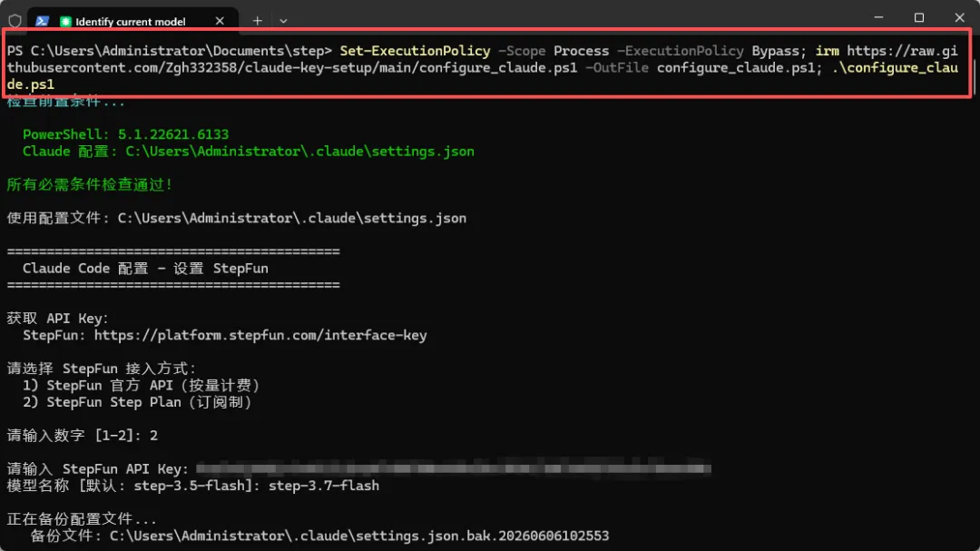980x551 pixels.
Task: Click the Set-ExecutionPolicy command text
Action: coord(415,51)
